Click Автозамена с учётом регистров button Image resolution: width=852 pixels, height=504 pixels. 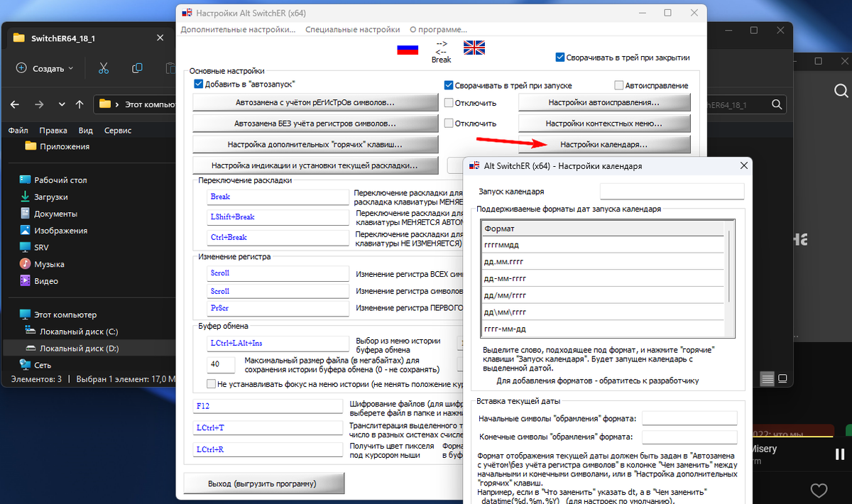[315, 103]
